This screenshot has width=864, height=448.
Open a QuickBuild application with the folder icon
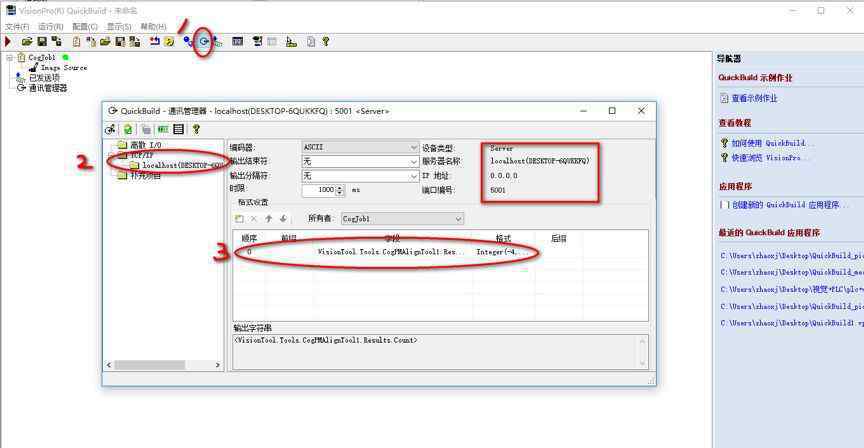pos(26,41)
